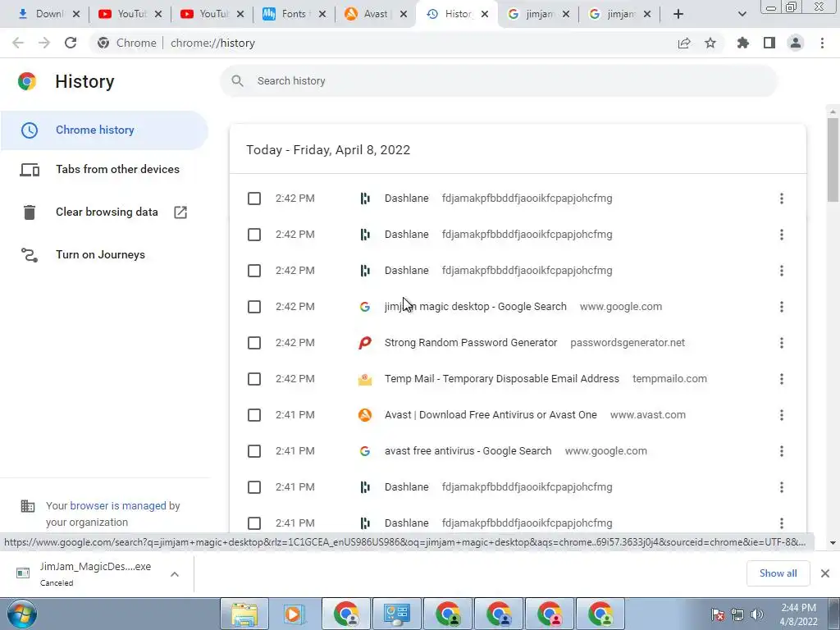Tick the avast free antivirus Google Search checkbox
This screenshot has width=840, height=630.
254,451
